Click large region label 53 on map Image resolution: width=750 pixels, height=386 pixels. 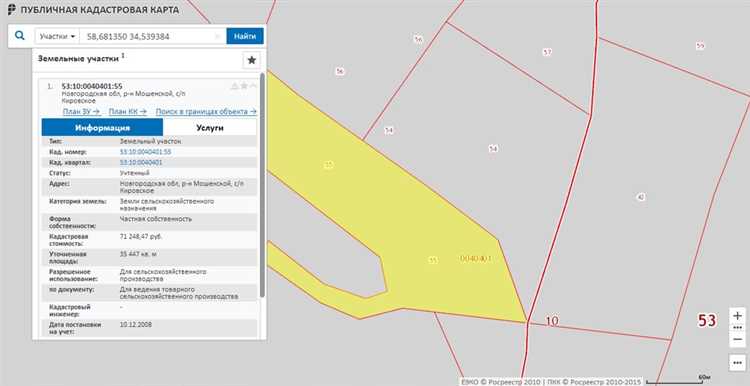click(x=707, y=320)
